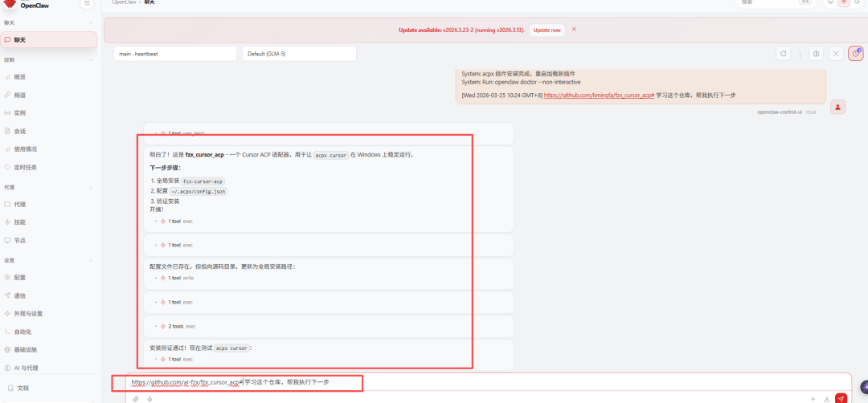Start voice input with microphone icon
Viewport: 868px width, 403px height.
click(x=149, y=398)
